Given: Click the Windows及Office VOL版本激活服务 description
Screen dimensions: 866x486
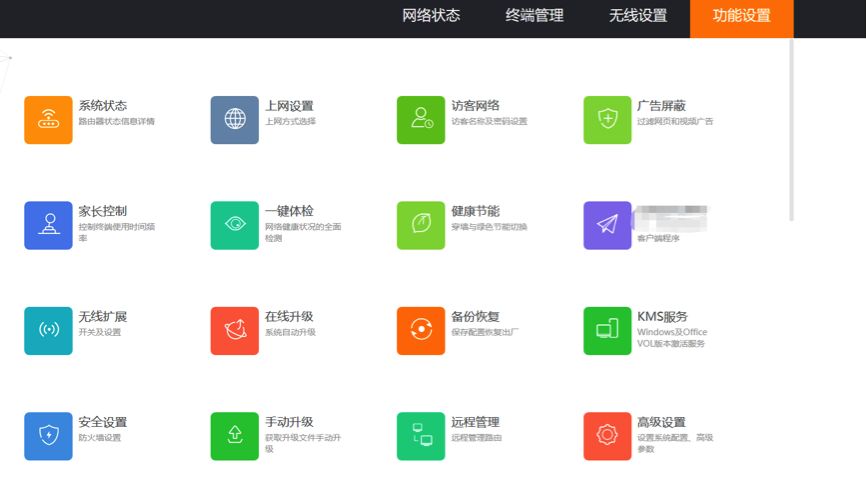Looking at the screenshot, I should pyautogui.click(x=672, y=337).
